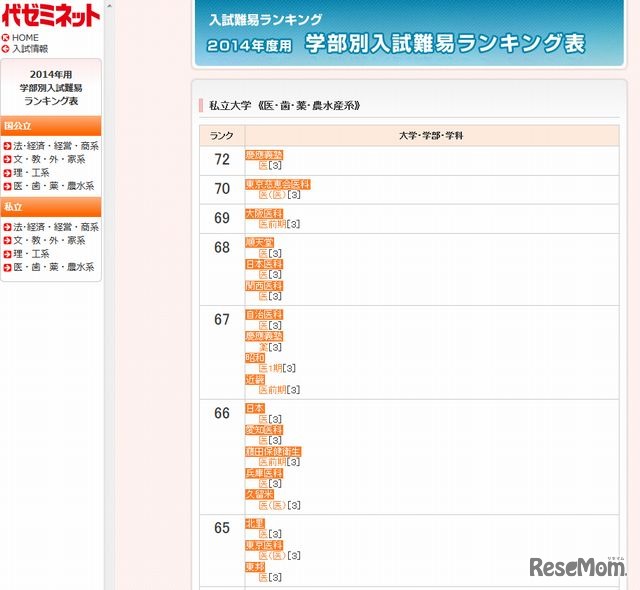Open 私立 法・経済・経営・商系 ranking
This screenshot has height=590, width=640.
[56, 227]
